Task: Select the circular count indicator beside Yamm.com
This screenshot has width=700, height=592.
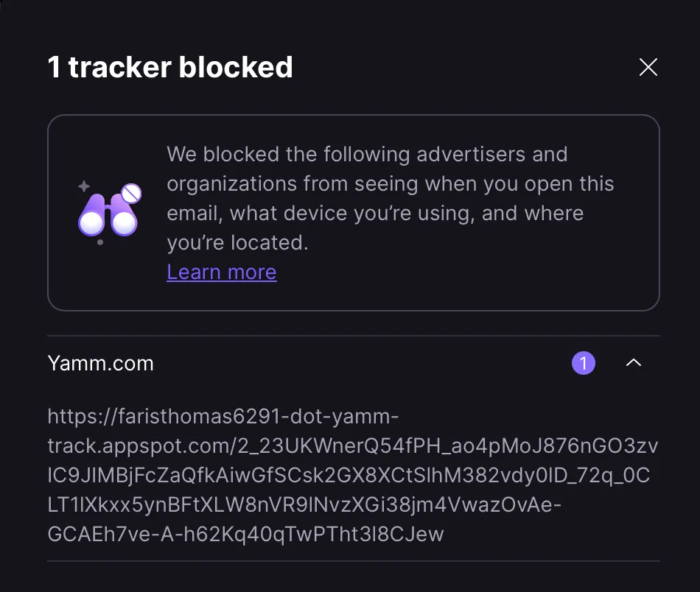Action: 584,363
